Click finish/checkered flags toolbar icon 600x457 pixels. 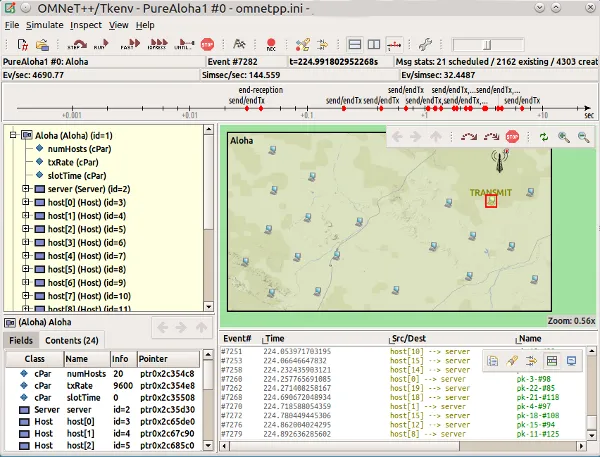[239, 45]
